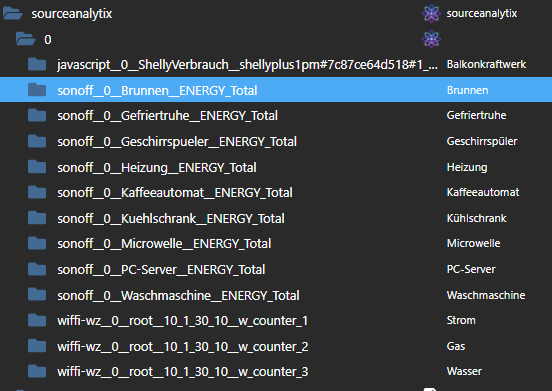Open folder icon of Kuehlschrank ENERGY_Total
This screenshot has width=552, height=391.
pyautogui.click(x=37, y=218)
